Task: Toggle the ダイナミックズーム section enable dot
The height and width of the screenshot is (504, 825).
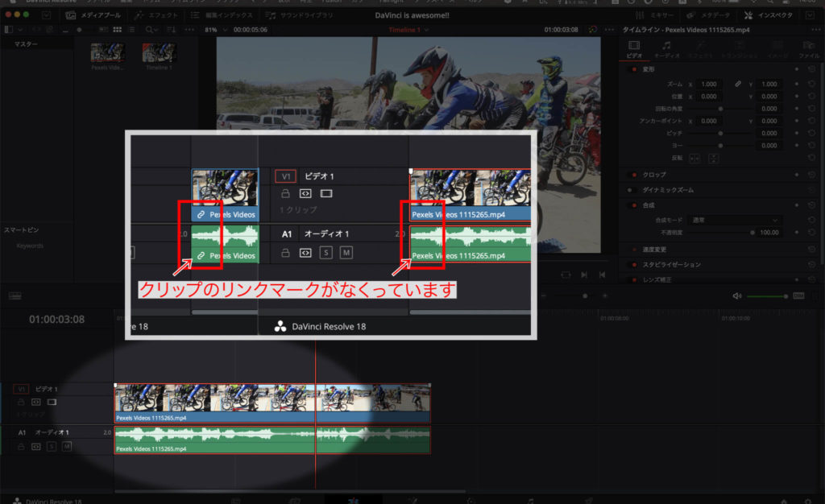Action: pos(630,190)
